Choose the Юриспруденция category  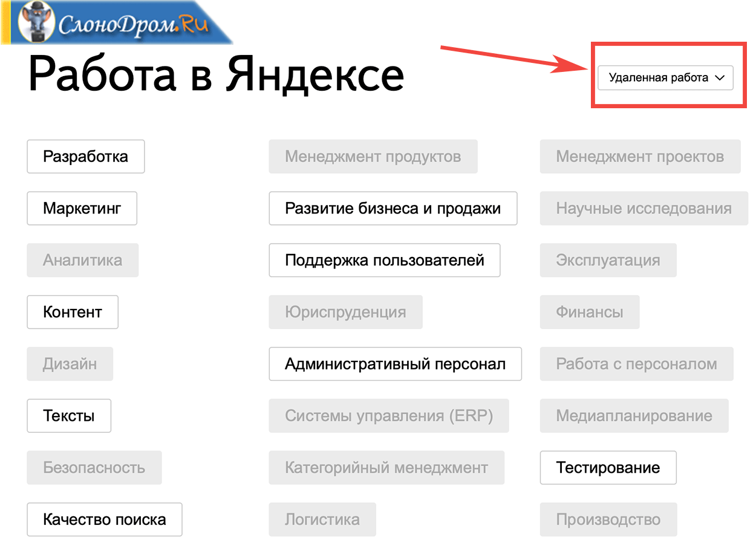[x=345, y=312]
